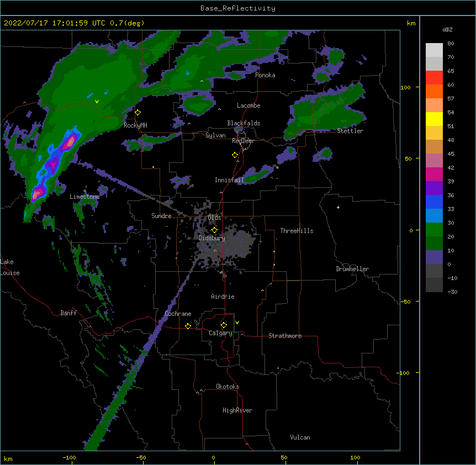
Task: Select the legend value -30
Action: [452, 292]
